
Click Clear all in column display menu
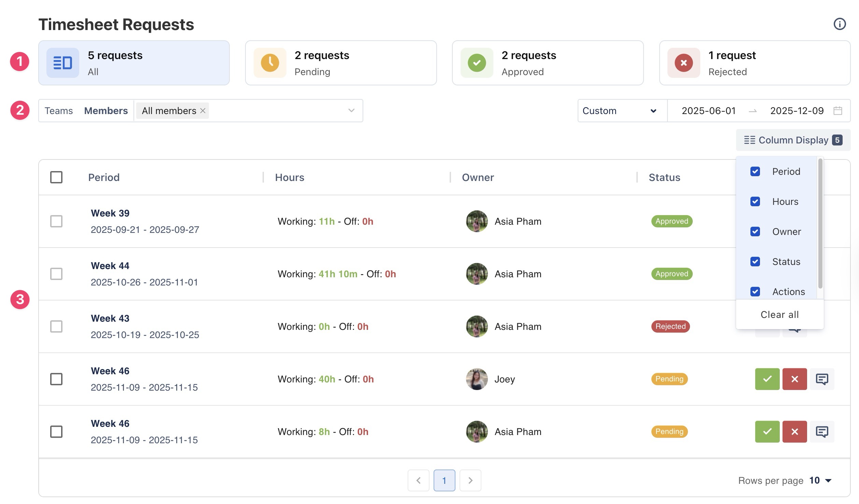[x=779, y=314]
